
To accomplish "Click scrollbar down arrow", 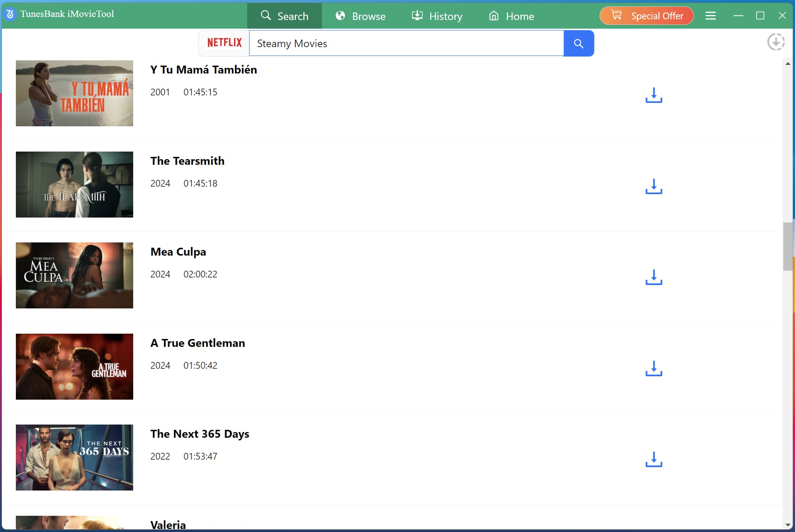I will click(787, 525).
